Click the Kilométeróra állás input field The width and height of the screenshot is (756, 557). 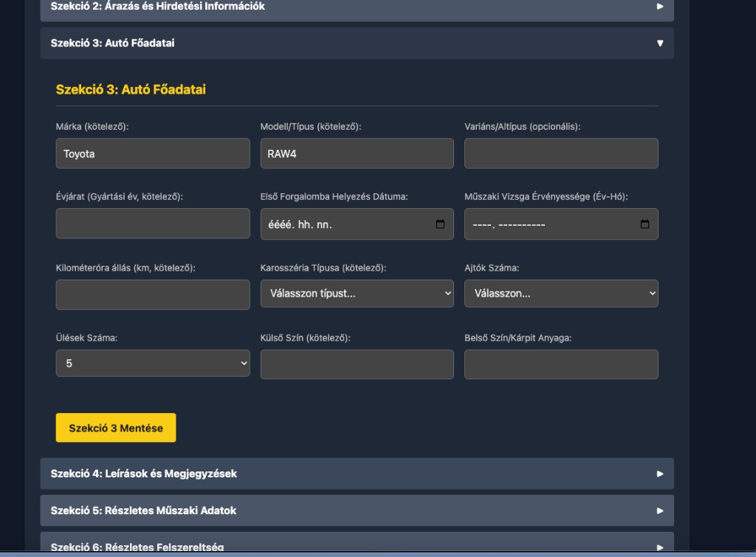[x=153, y=295]
